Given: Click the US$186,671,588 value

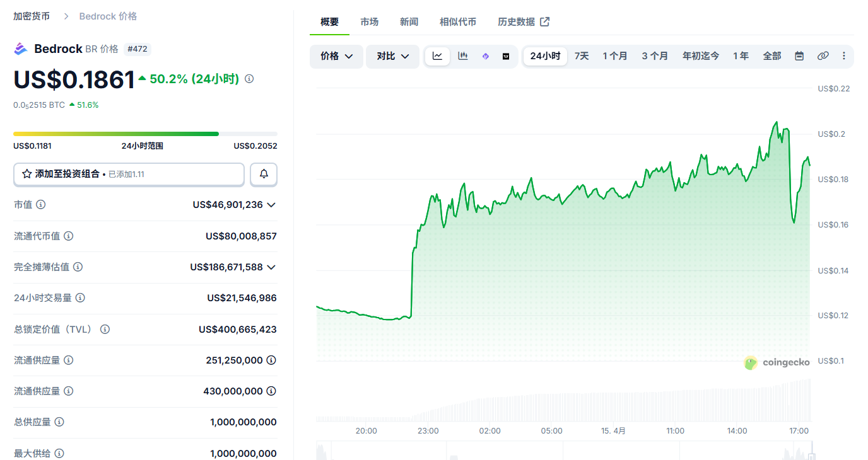Looking at the screenshot, I should click(226, 267).
